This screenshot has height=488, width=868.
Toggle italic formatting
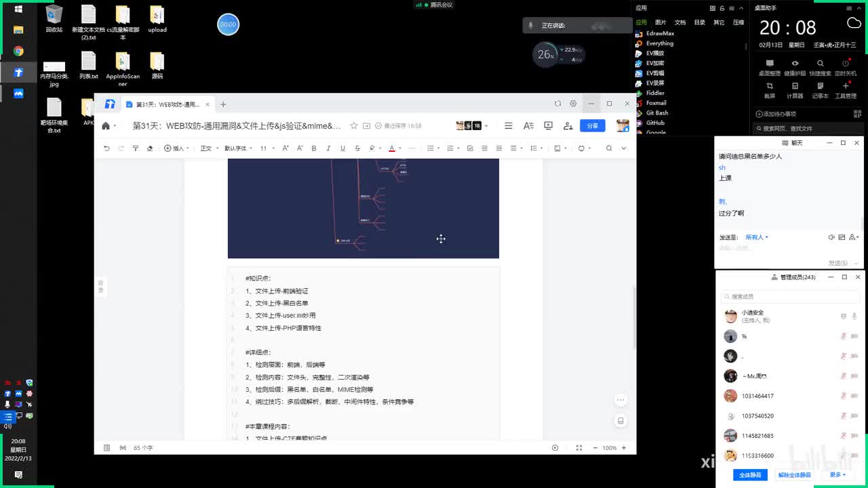pyautogui.click(x=328, y=148)
